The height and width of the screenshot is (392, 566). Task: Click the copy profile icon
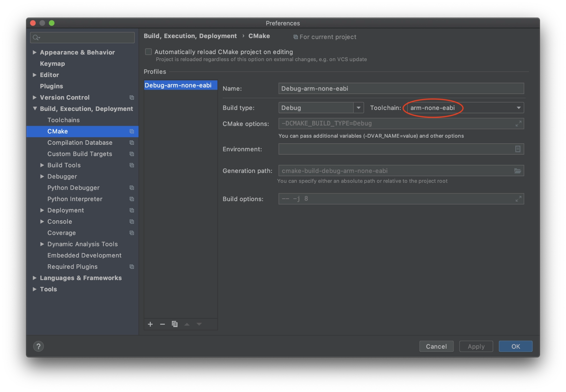(x=175, y=323)
